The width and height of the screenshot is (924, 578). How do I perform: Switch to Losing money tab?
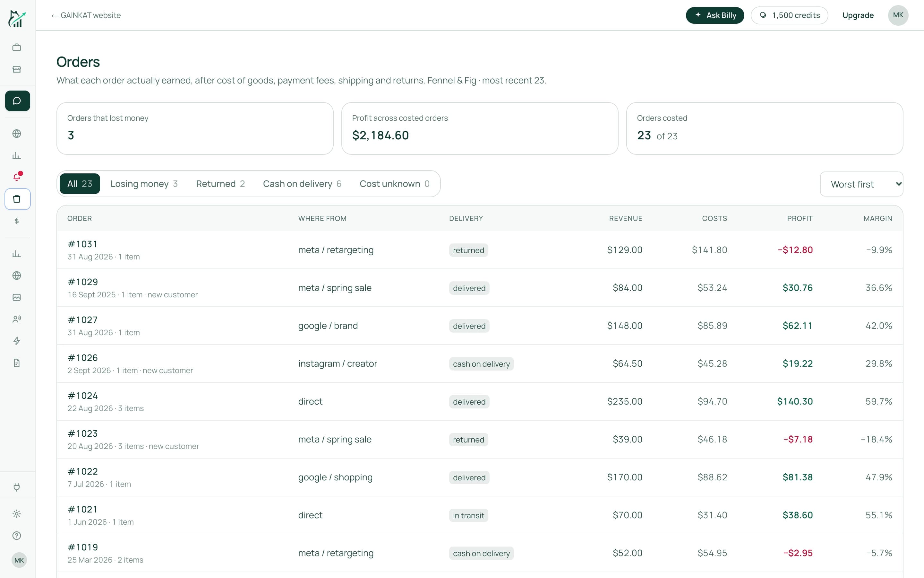(x=144, y=184)
